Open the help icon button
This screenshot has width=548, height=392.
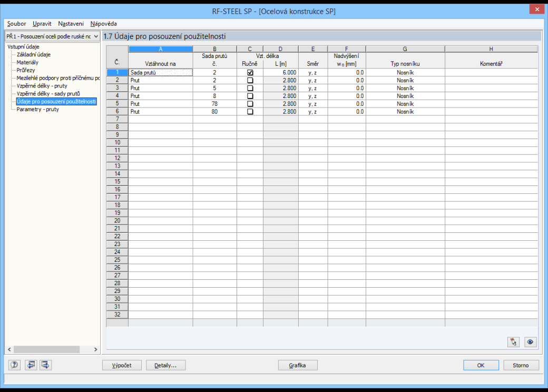(14, 365)
